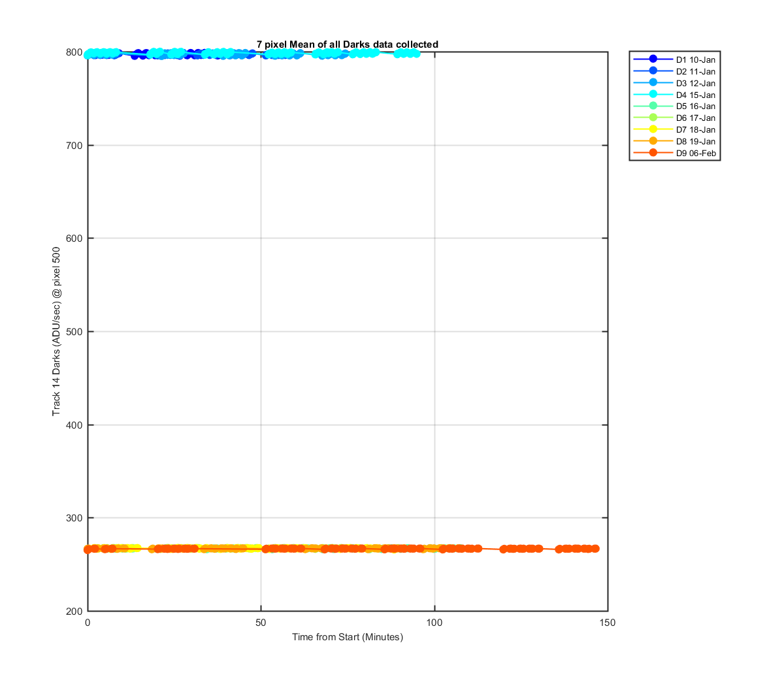
Task: Select the Time from Start x-axis label
Action: tap(348, 637)
